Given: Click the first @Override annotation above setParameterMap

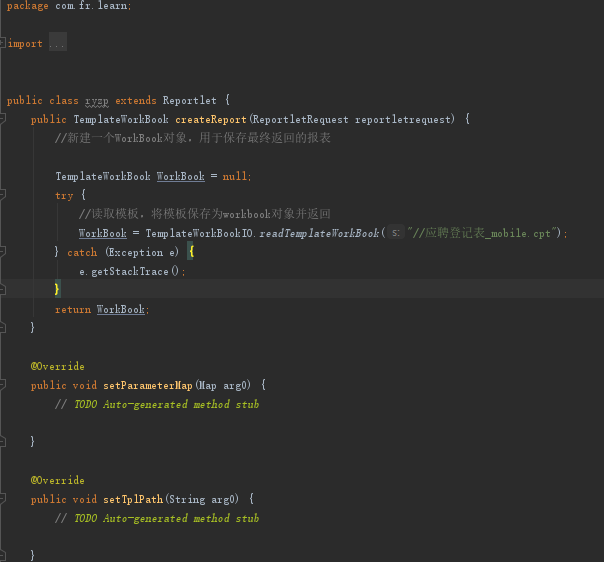Looking at the screenshot, I should (x=57, y=366).
